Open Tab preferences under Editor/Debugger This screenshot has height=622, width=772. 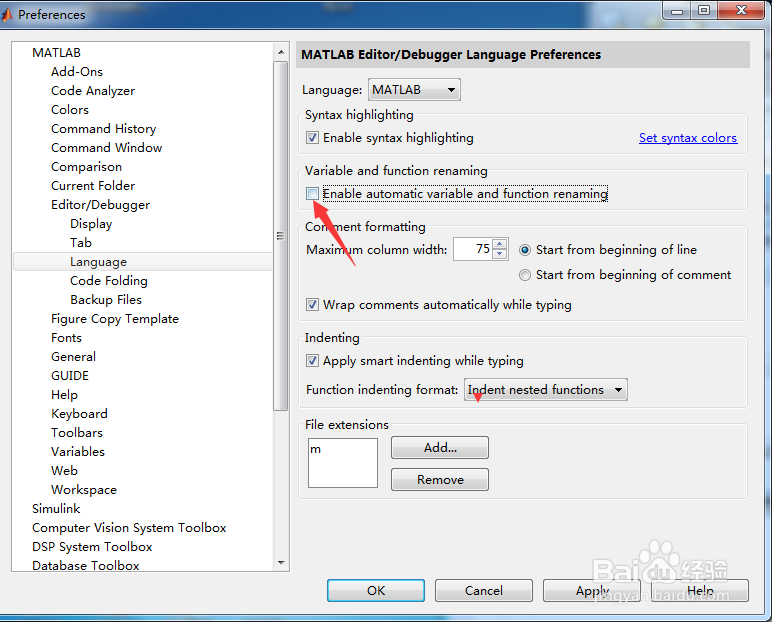point(81,243)
